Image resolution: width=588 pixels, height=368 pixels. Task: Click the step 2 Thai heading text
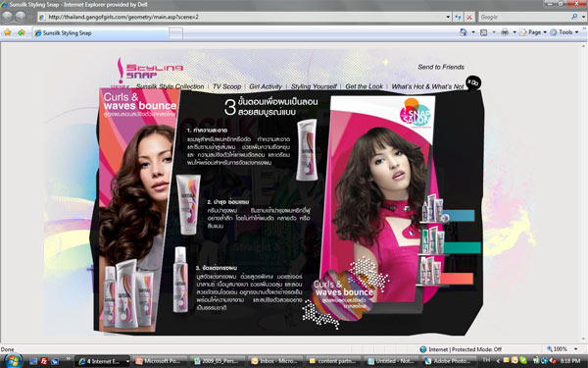pyautogui.click(x=228, y=201)
